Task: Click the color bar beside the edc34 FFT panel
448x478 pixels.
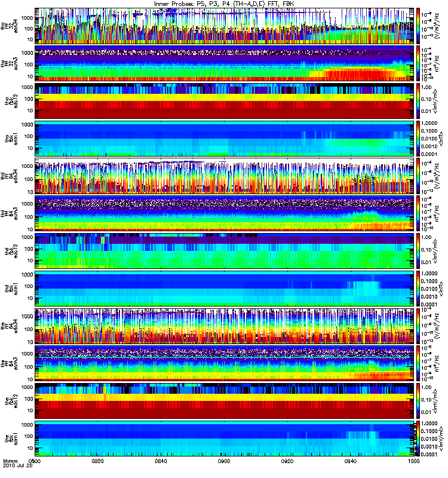Action: 418,326
